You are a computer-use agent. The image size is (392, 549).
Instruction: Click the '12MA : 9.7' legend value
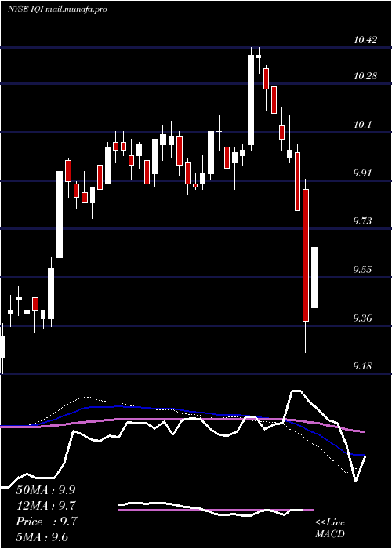[x=45, y=506]
